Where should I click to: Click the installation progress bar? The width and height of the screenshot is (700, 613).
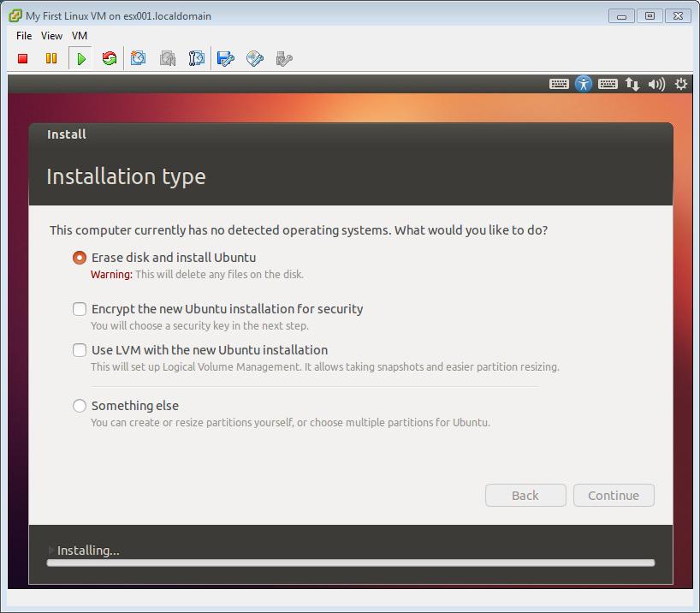tap(351, 563)
